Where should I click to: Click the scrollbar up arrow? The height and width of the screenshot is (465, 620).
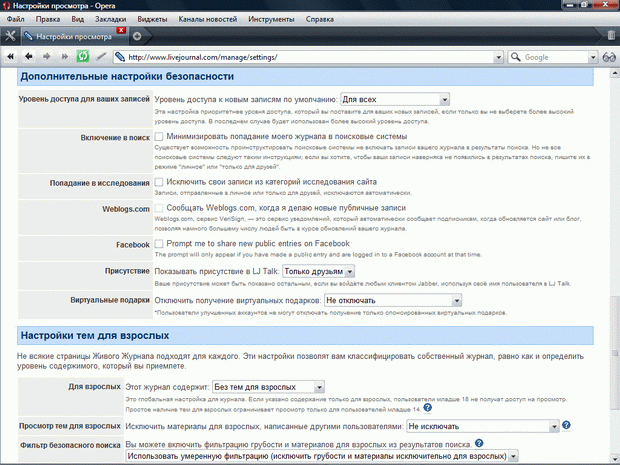pos(615,73)
